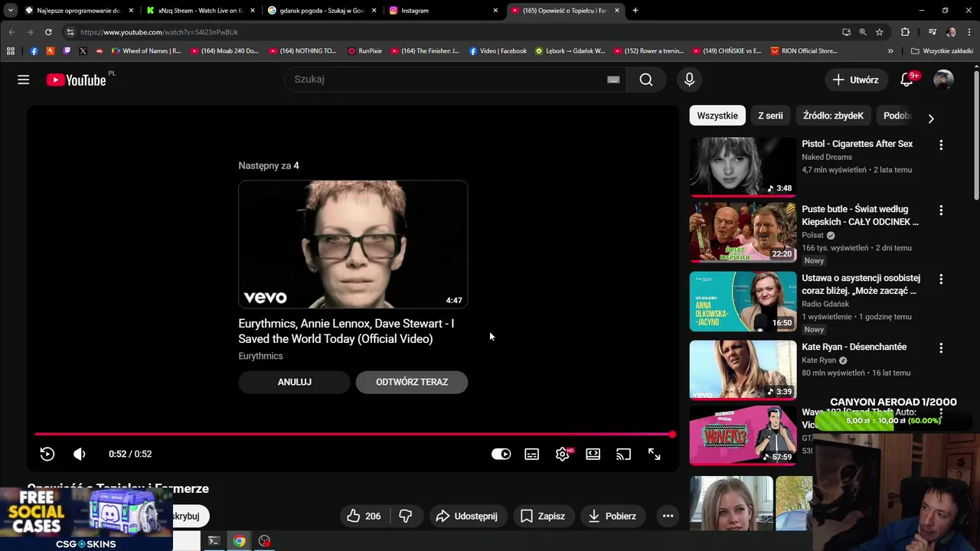Open options for Pistol - Cigarettes After Sex
The image size is (980, 551).
tap(941, 145)
